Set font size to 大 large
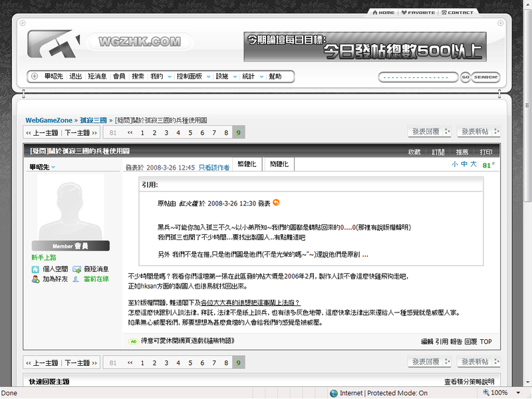Viewport: 532px width, 399px height. (473, 164)
